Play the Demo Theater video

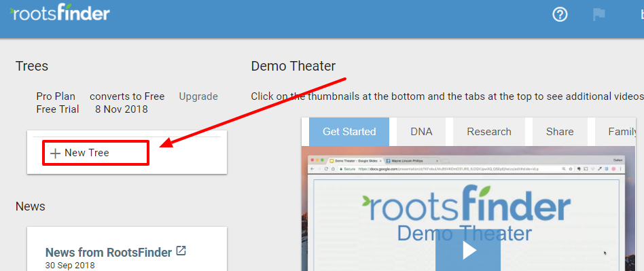pos(468,250)
